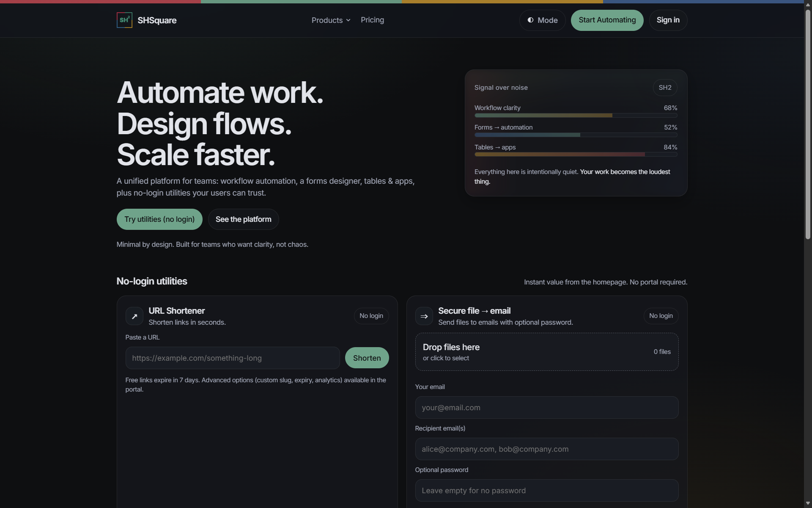Focus the Your email field
812x508 pixels.
[x=546, y=408]
